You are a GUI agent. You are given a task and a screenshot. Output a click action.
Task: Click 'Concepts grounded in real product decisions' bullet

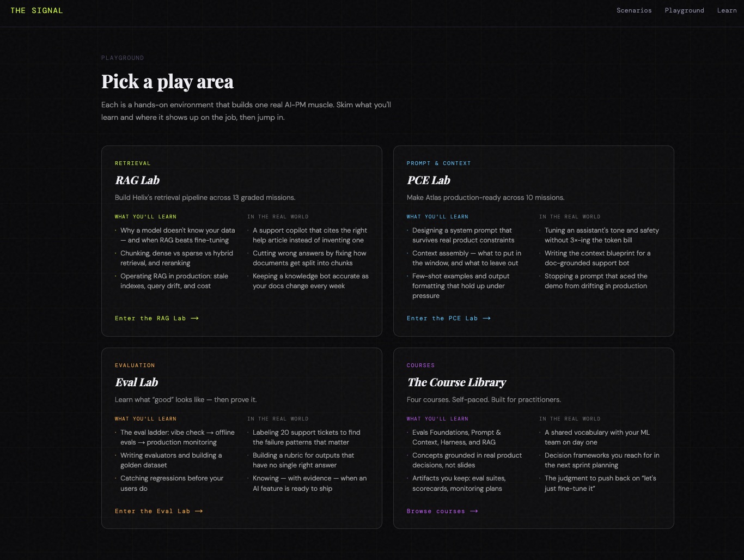pyautogui.click(x=467, y=460)
